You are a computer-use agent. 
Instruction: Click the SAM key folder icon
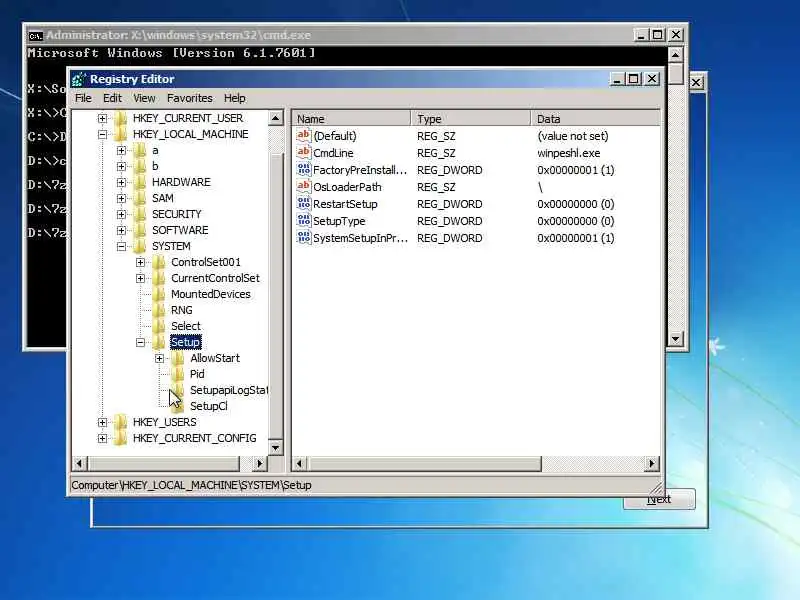tap(140, 198)
